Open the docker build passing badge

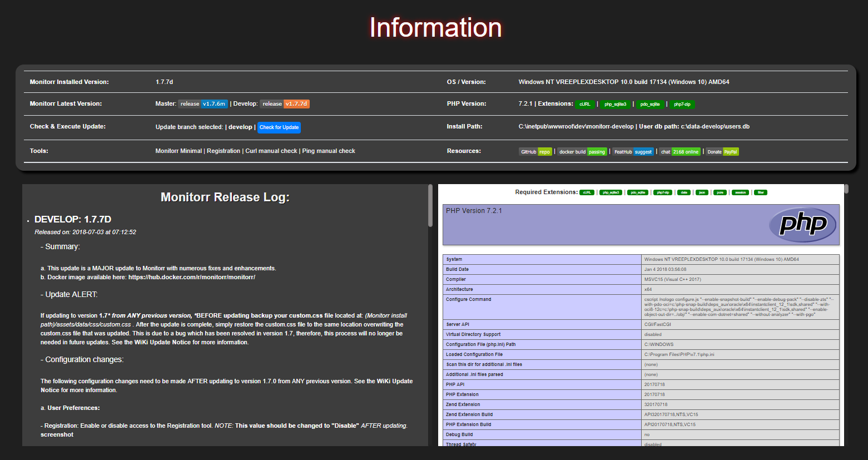pos(582,151)
